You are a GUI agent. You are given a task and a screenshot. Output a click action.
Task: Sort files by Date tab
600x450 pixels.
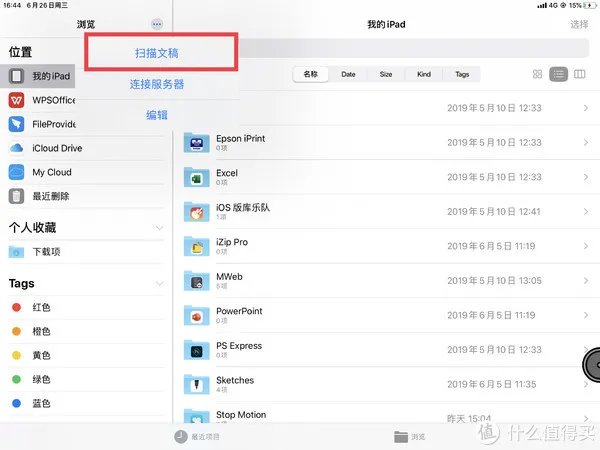click(x=348, y=74)
